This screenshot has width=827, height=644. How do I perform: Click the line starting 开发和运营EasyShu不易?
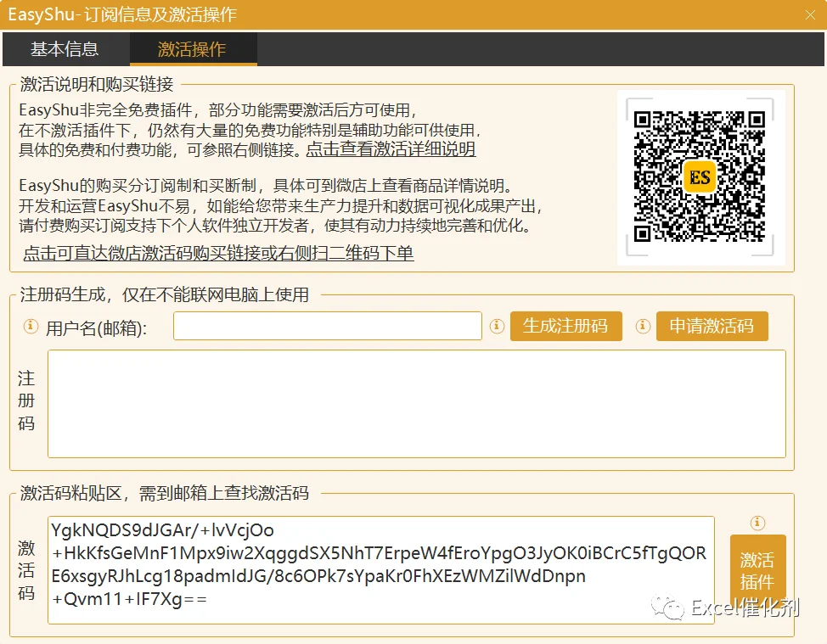tap(280, 205)
